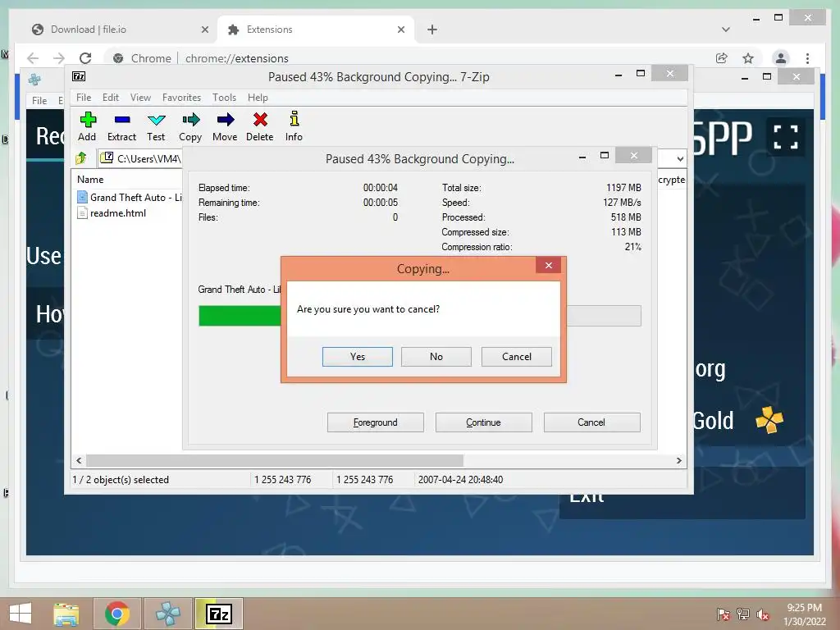The height and width of the screenshot is (630, 840).
Task: Click the horizontal scrollbar thumb in the file list
Action: click(275, 460)
